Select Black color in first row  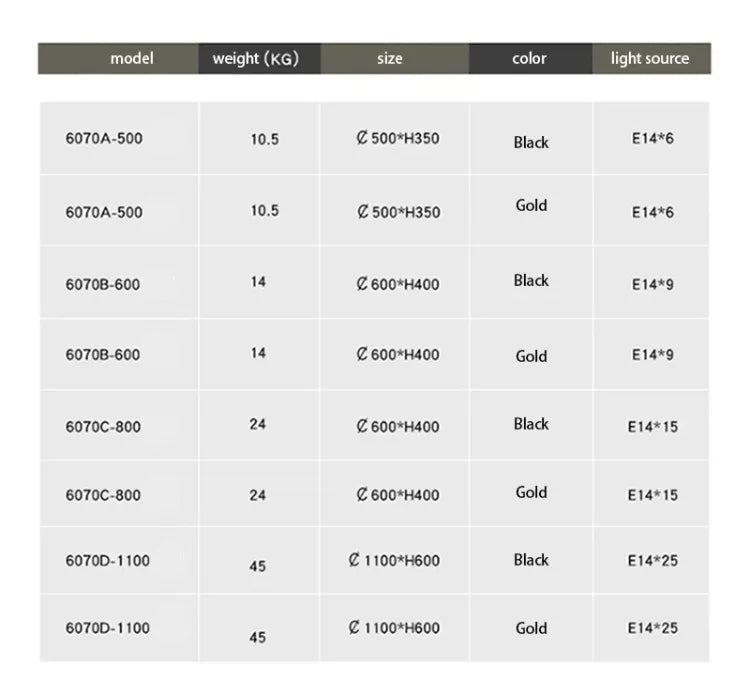click(x=531, y=142)
